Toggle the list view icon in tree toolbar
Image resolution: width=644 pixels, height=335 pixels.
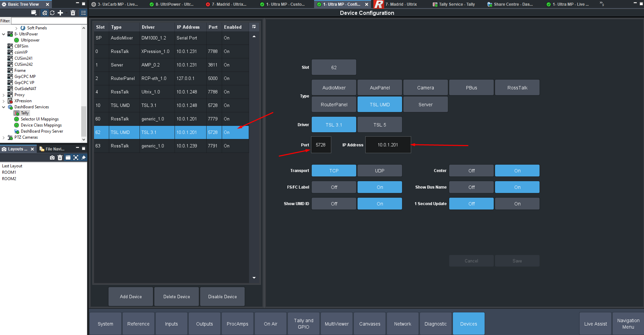pos(84,13)
